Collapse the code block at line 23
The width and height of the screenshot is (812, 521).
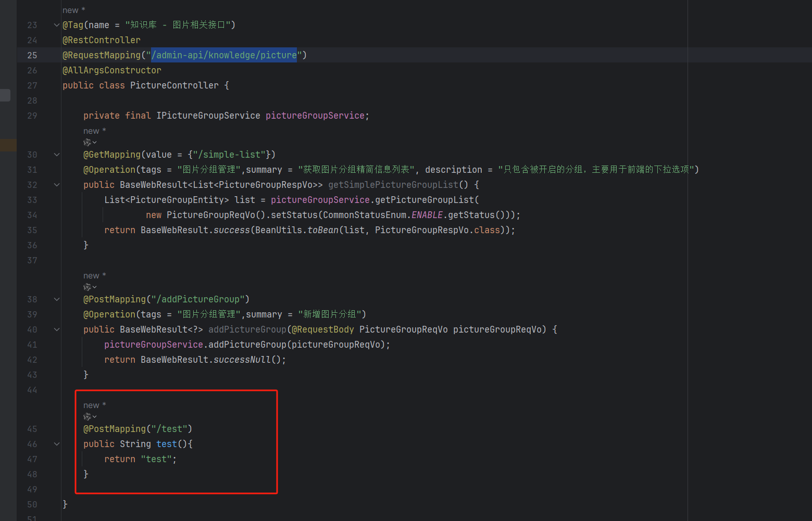click(x=57, y=25)
